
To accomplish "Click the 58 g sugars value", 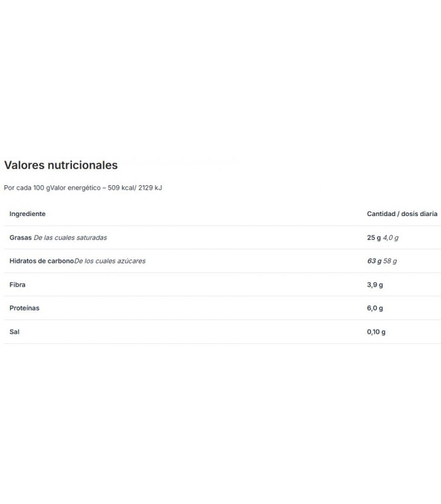I will 390,261.
